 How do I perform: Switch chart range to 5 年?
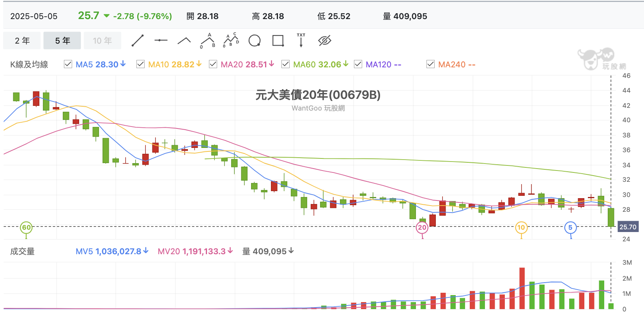click(62, 40)
